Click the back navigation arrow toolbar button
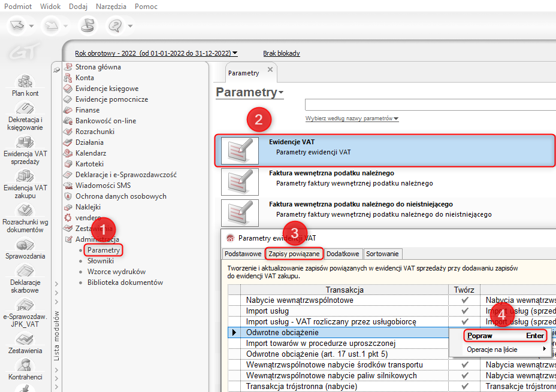This screenshot has width=556, height=392. (x=17, y=26)
